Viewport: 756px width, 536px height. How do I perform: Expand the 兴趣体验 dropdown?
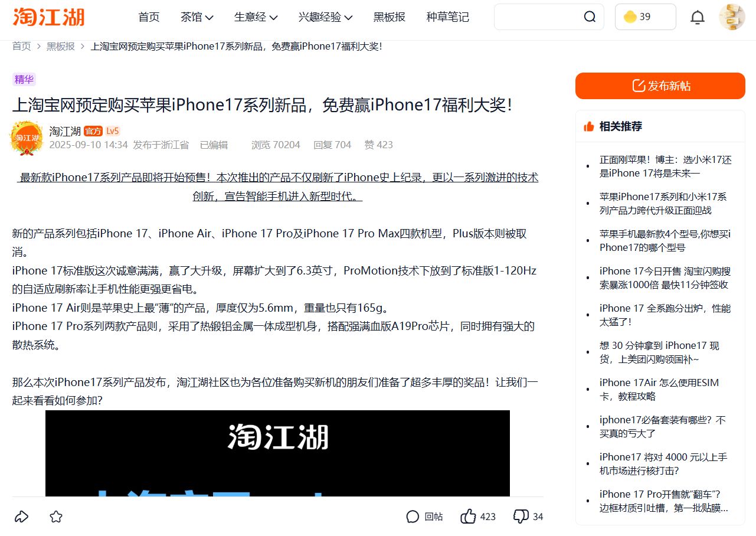coord(325,17)
